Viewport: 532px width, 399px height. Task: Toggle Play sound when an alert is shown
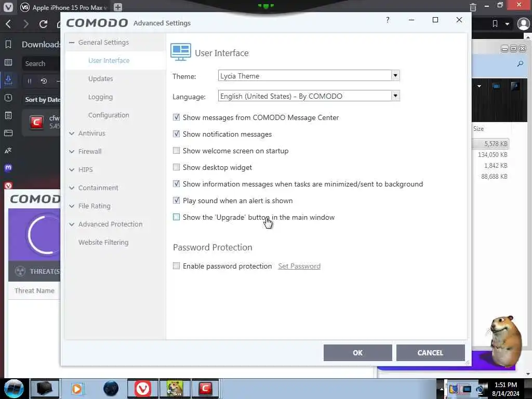click(x=176, y=201)
